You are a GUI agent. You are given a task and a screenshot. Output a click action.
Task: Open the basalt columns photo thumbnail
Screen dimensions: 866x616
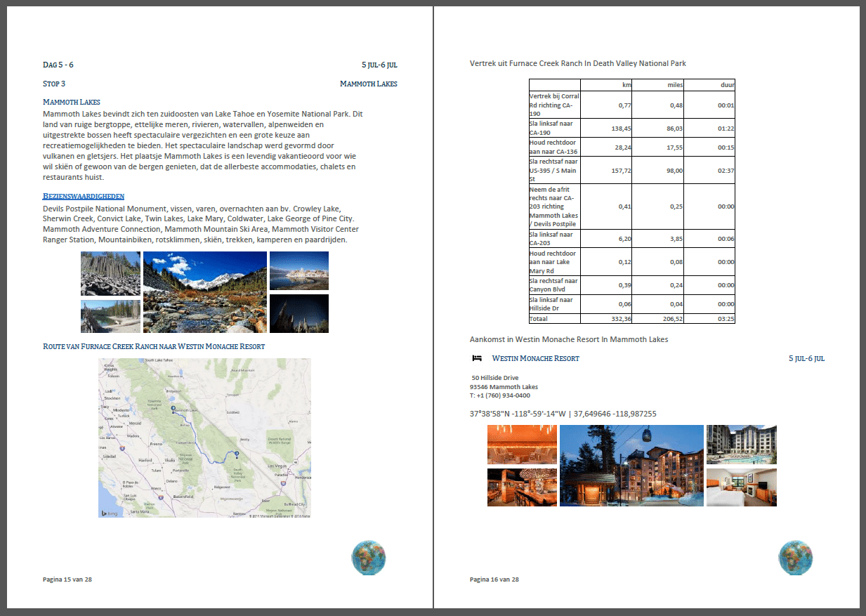click(110, 274)
